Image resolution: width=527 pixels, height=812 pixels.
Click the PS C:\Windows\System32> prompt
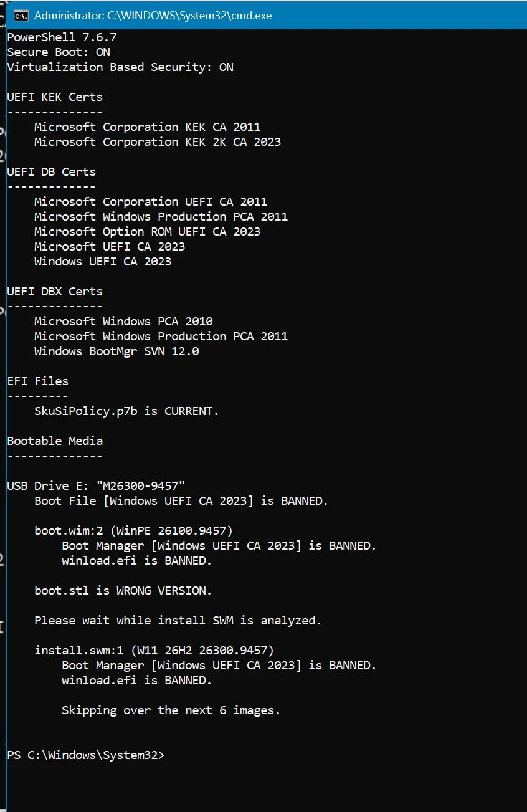(86, 755)
